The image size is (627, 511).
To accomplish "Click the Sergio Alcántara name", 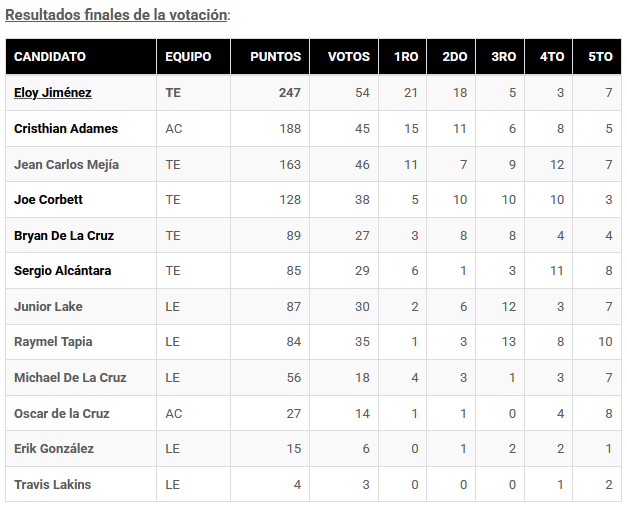I will tap(62, 271).
